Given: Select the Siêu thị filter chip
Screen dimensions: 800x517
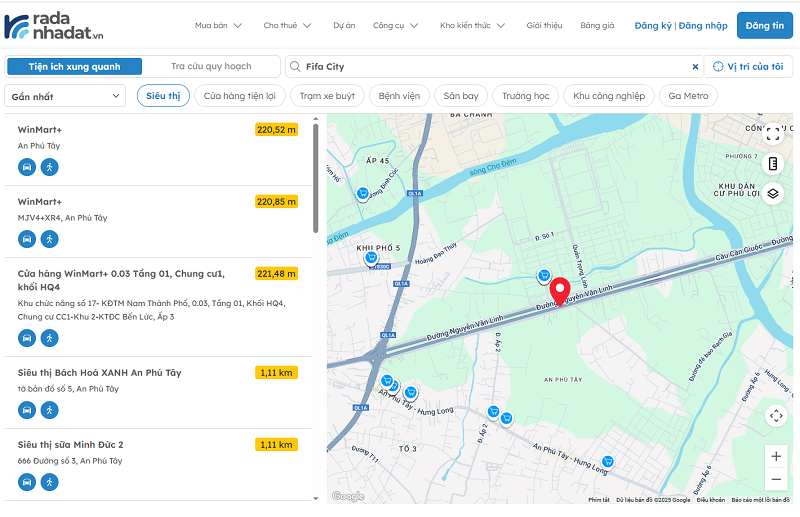Looking at the screenshot, I should pyautogui.click(x=163, y=96).
